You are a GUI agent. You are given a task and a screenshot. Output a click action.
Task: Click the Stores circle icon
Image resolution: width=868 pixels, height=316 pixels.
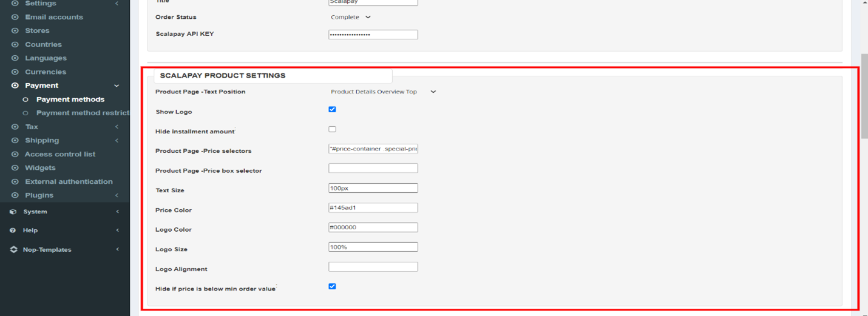pos(15,30)
